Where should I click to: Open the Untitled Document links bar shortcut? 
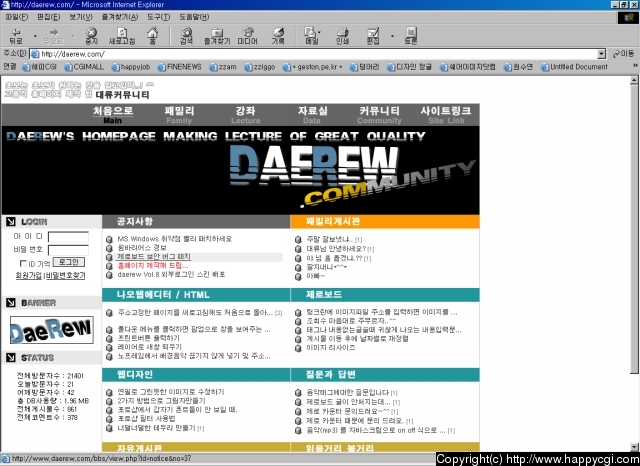(574, 67)
